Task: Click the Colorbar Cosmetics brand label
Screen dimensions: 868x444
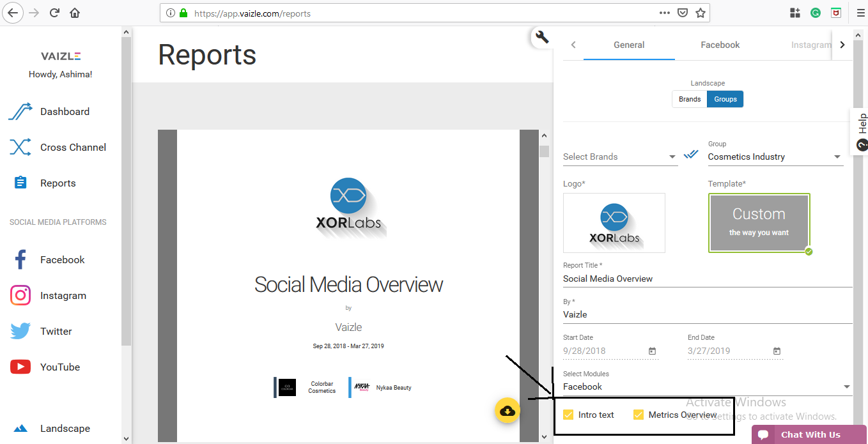Action: (x=322, y=387)
